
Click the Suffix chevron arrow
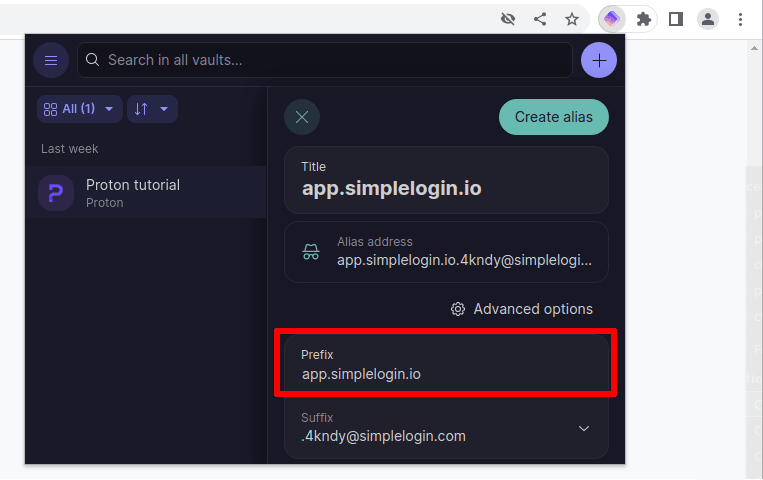[583, 428]
